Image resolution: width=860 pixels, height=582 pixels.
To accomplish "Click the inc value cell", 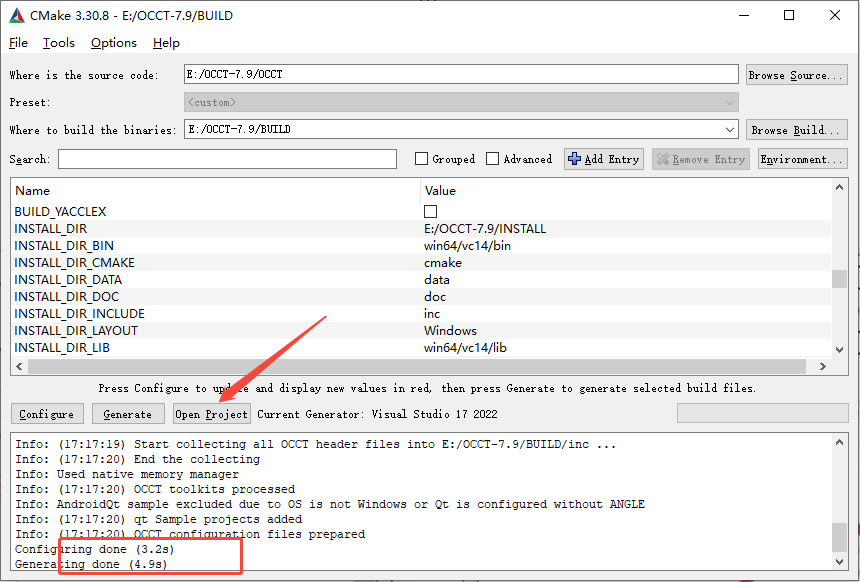I will coord(432,313).
